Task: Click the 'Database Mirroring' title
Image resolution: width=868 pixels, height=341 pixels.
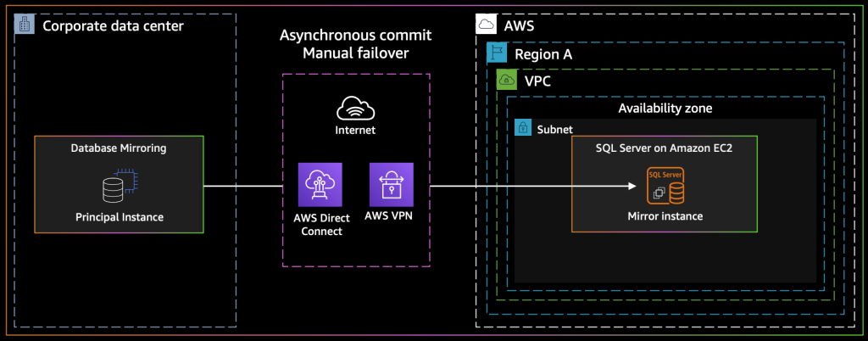Action: pos(119,148)
